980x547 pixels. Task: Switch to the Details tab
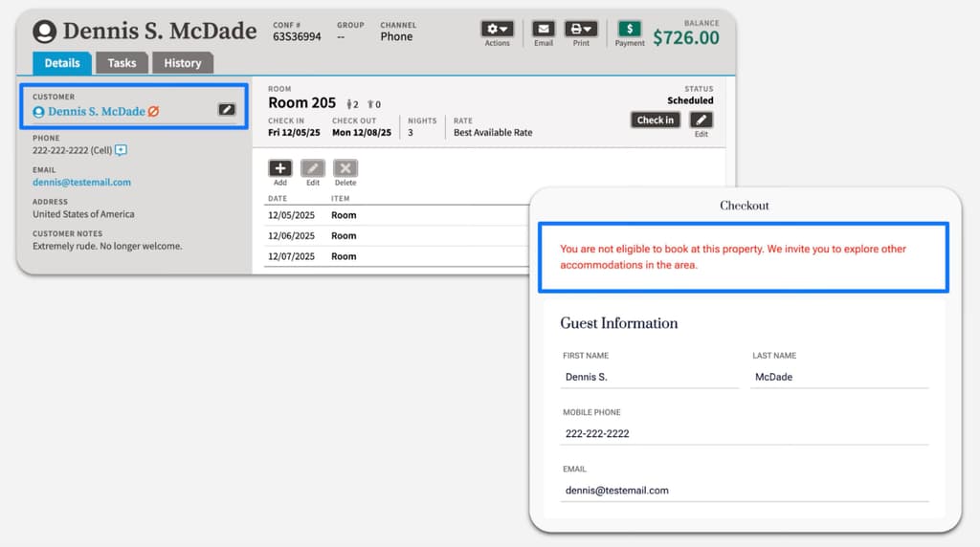pos(62,63)
